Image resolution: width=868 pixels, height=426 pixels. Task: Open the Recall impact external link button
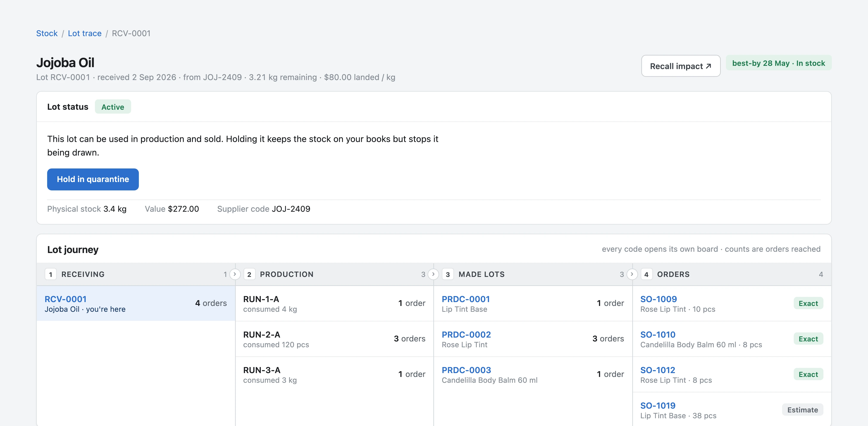[x=681, y=66]
